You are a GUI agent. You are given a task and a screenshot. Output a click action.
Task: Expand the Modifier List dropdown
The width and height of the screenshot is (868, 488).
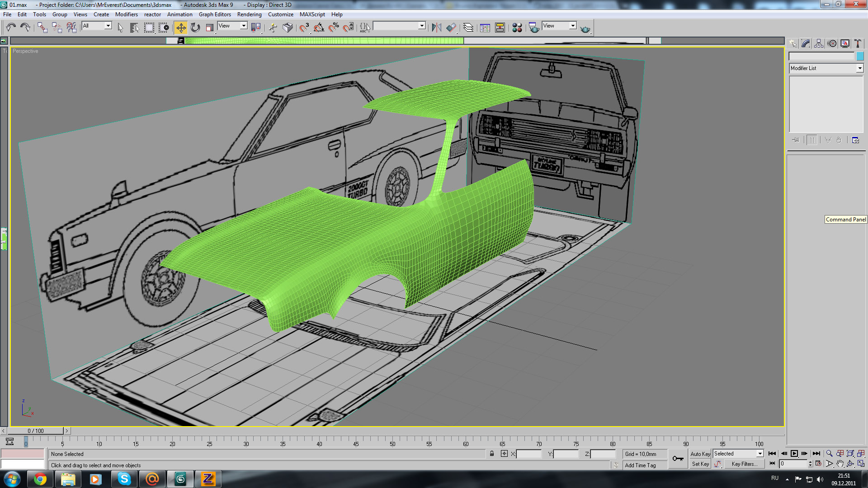(859, 68)
